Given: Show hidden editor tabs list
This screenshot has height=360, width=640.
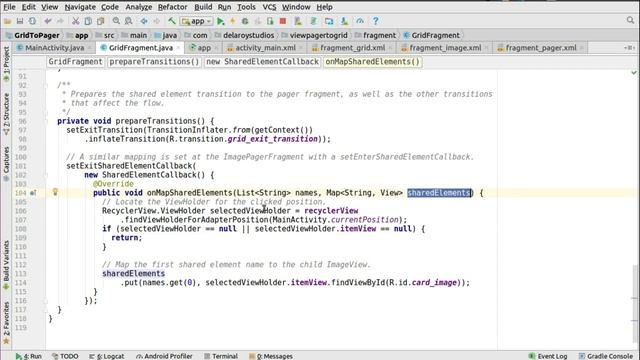Looking at the screenshot, I should point(629,48).
